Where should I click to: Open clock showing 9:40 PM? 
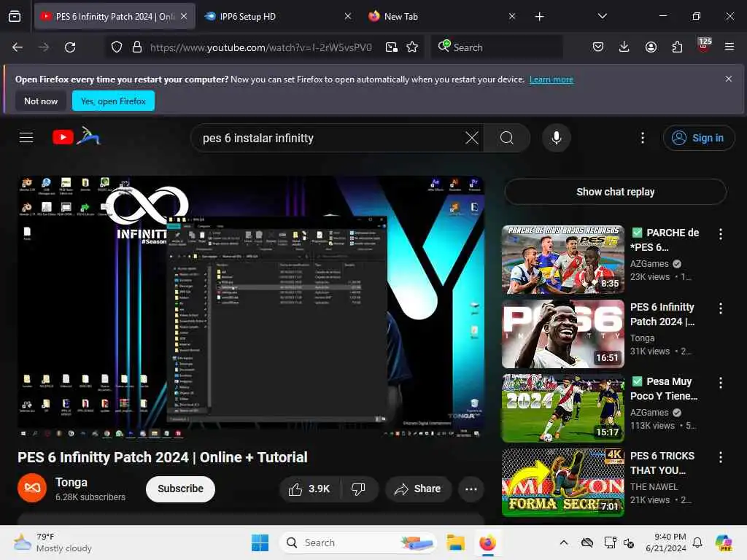click(666, 542)
